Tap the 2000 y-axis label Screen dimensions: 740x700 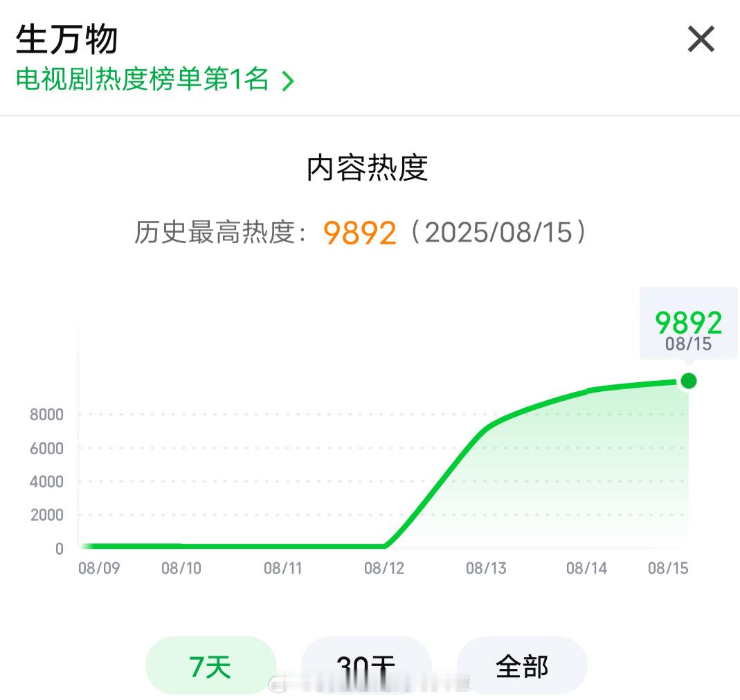click(46, 514)
